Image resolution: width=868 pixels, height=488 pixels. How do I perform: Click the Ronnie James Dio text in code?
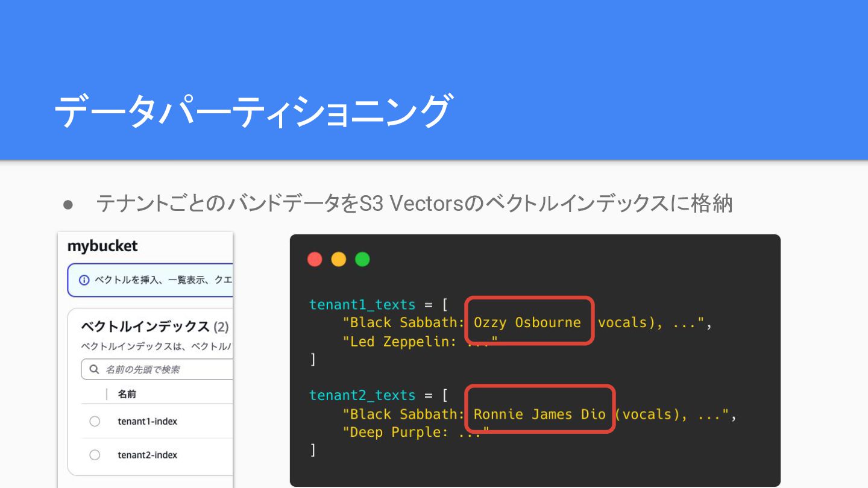click(x=539, y=414)
